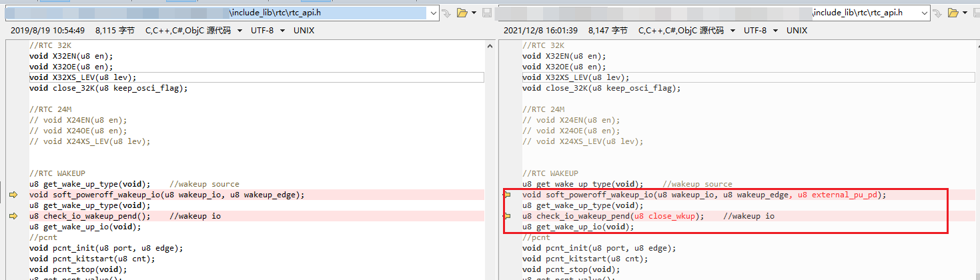Open left browse-folder dropdown arrow

click(x=473, y=13)
